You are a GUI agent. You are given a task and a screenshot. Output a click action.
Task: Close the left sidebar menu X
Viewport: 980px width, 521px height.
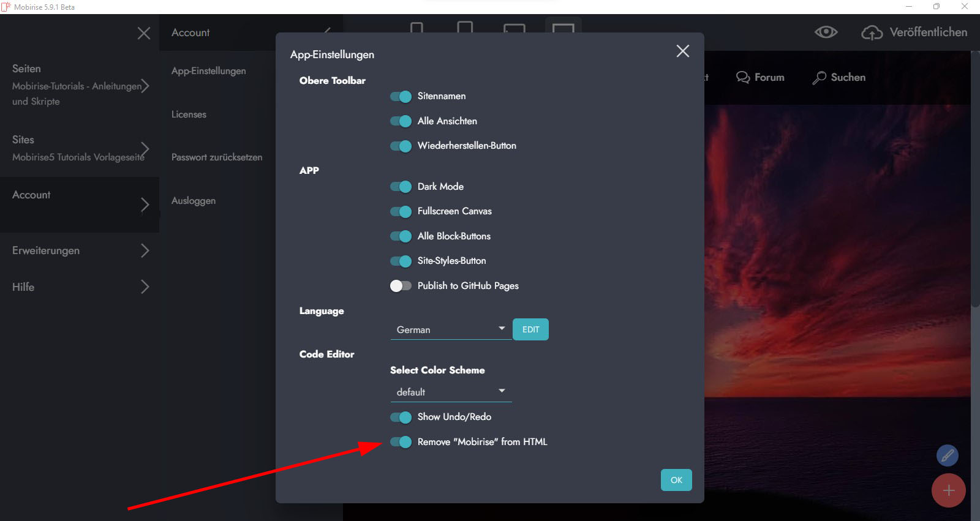tap(144, 33)
